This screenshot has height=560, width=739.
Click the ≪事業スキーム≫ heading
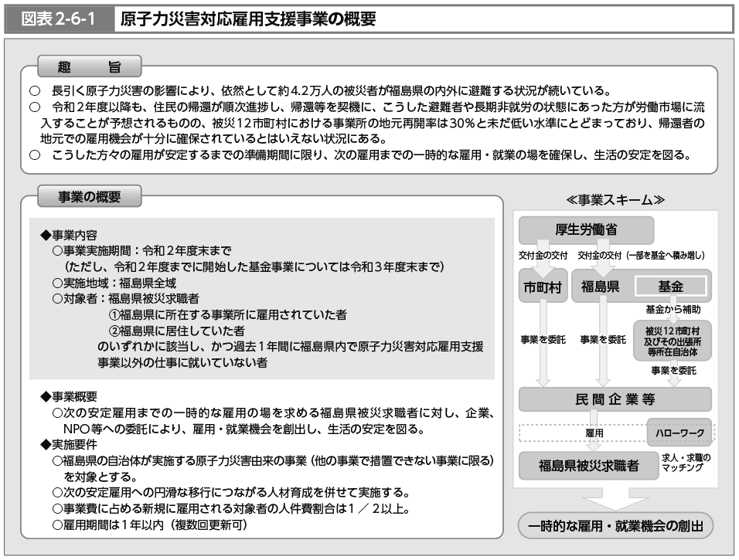click(x=615, y=199)
